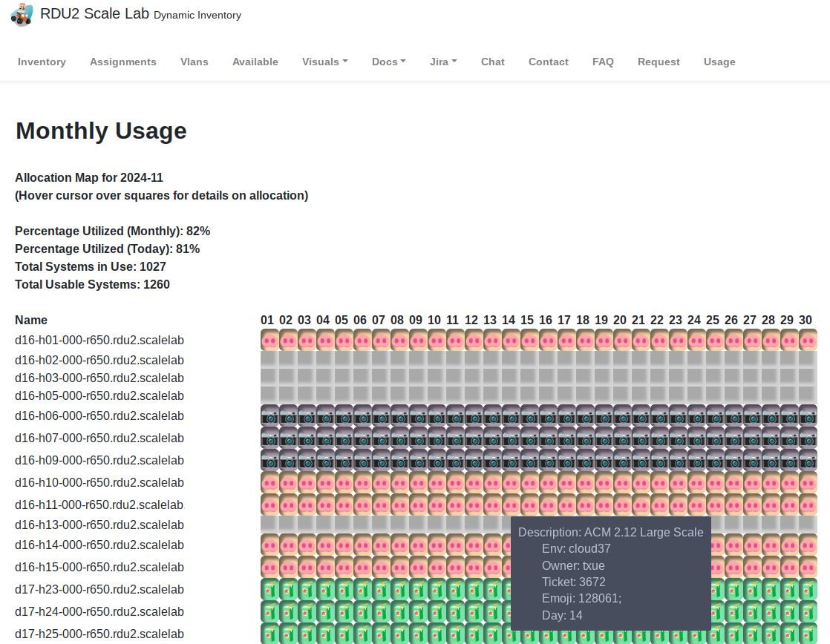This screenshot has width=830, height=644.
Task: Click pig cell for d16-h01 day 01
Action: [269, 341]
